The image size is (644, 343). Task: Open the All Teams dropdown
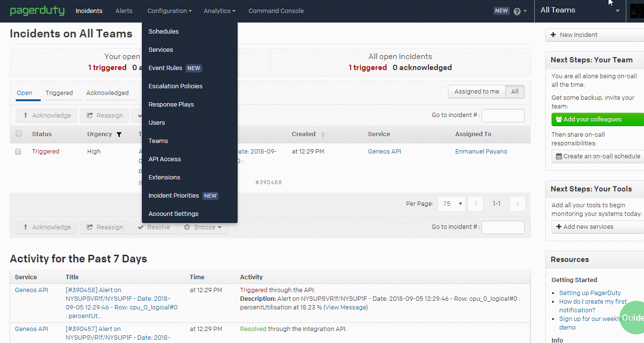click(580, 11)
